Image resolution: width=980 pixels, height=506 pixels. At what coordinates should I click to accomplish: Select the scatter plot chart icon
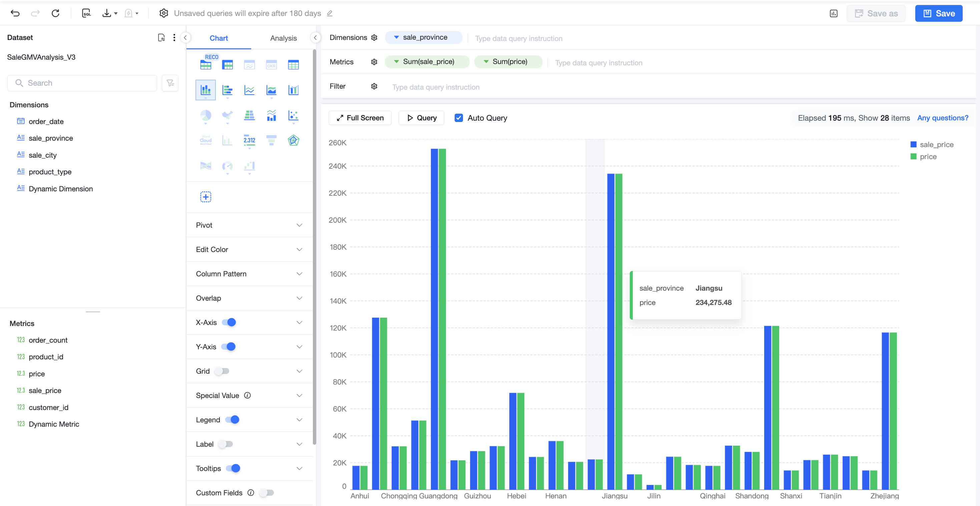pyautogui.click(x=293, y=115)
